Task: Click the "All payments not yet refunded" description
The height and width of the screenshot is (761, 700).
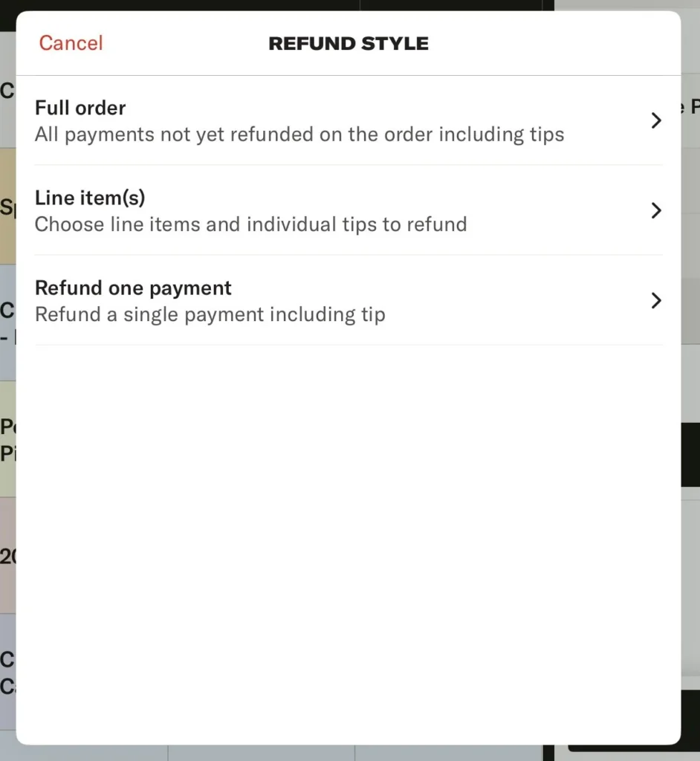Action: click(299, 135)
